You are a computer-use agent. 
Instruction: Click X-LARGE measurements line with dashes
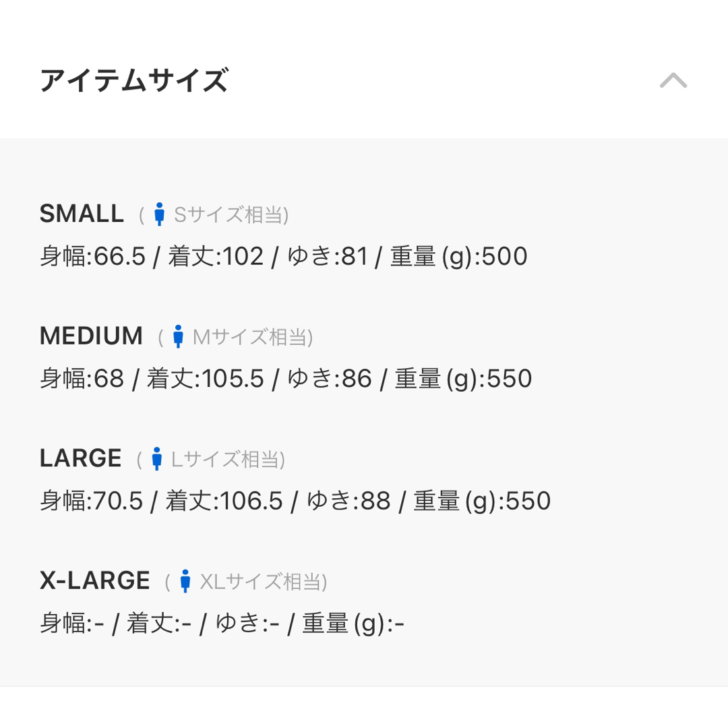pyautogui.click(x=222, y=623)
